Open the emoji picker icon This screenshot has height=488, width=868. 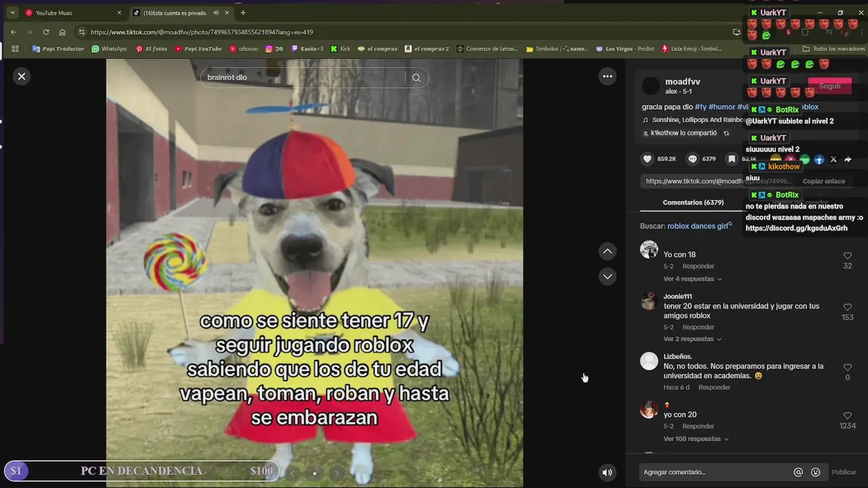815,472
